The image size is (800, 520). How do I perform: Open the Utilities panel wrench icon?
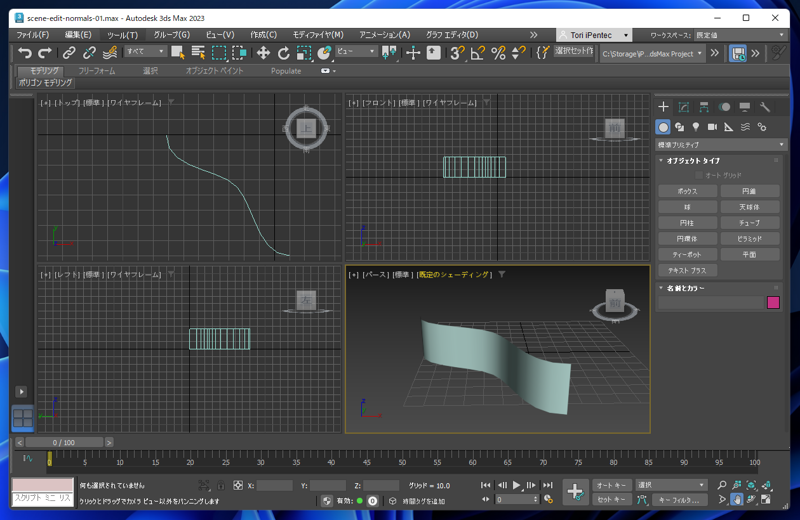tap(765, 107)
